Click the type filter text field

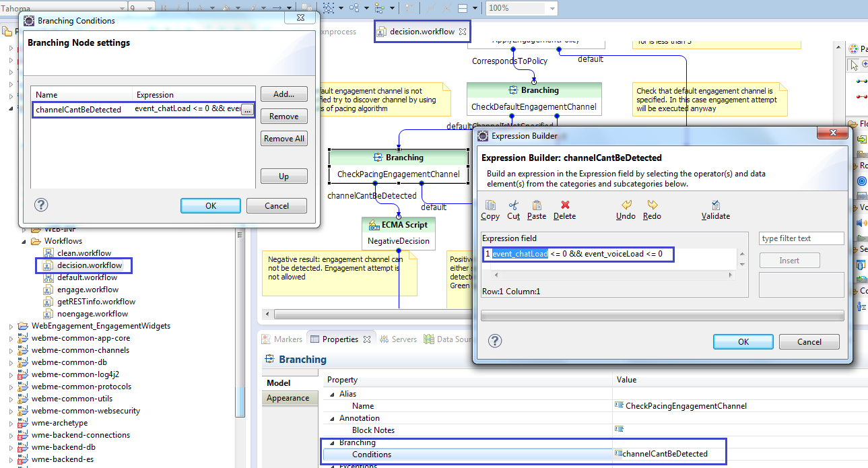click(x=801, y=238)
